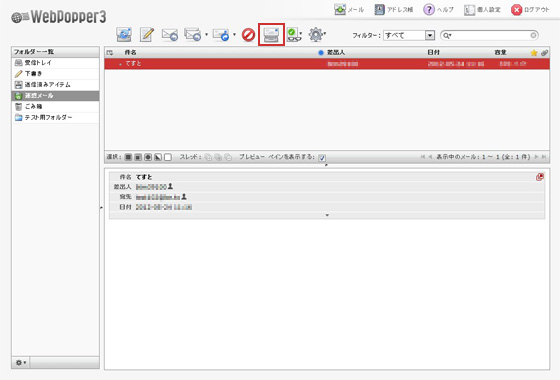Toggle the show preview pane checkbox

click(x=322, y=158)
